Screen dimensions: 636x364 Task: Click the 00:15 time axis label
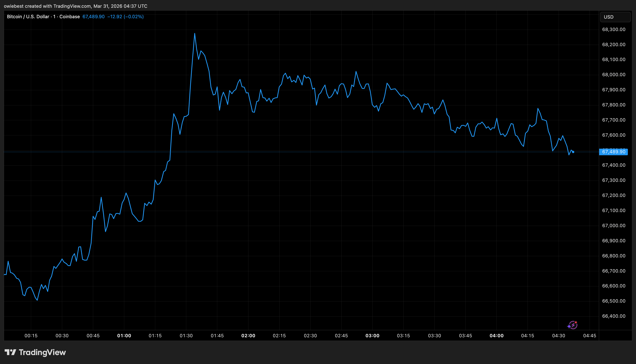(x=31, y=336)
